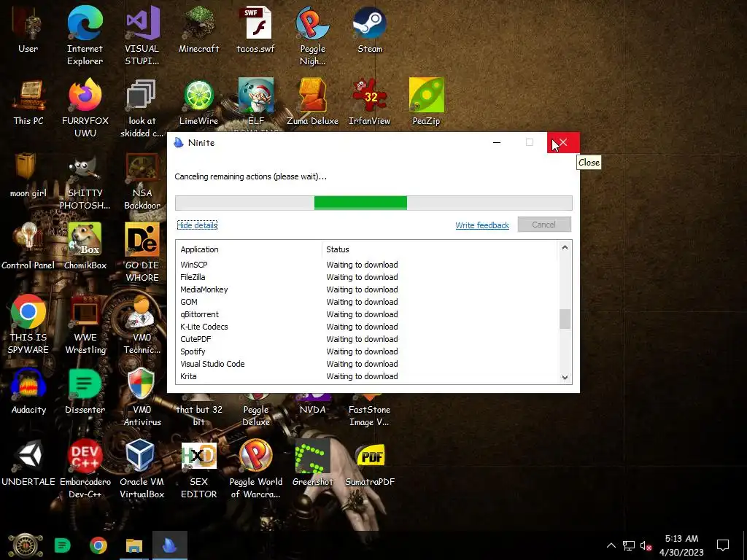This screenshot has height=560, width=747.
Task: Select the Control Panel desktop icon
Action: coord(28,246)
